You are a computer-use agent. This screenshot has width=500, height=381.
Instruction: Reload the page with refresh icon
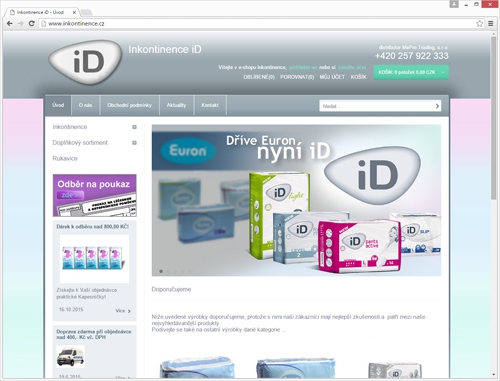32,23
